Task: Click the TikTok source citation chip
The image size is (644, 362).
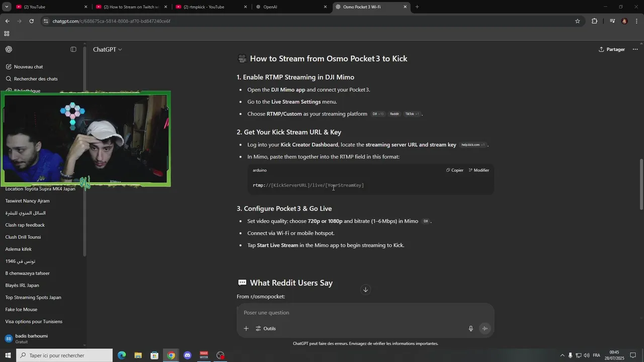Action: [412, 114]
